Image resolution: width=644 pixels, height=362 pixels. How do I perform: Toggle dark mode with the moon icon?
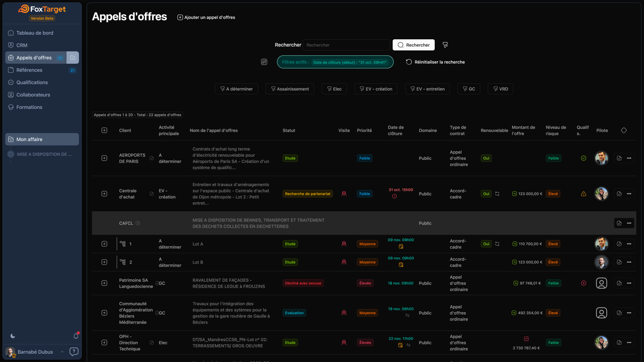[12, 336]
